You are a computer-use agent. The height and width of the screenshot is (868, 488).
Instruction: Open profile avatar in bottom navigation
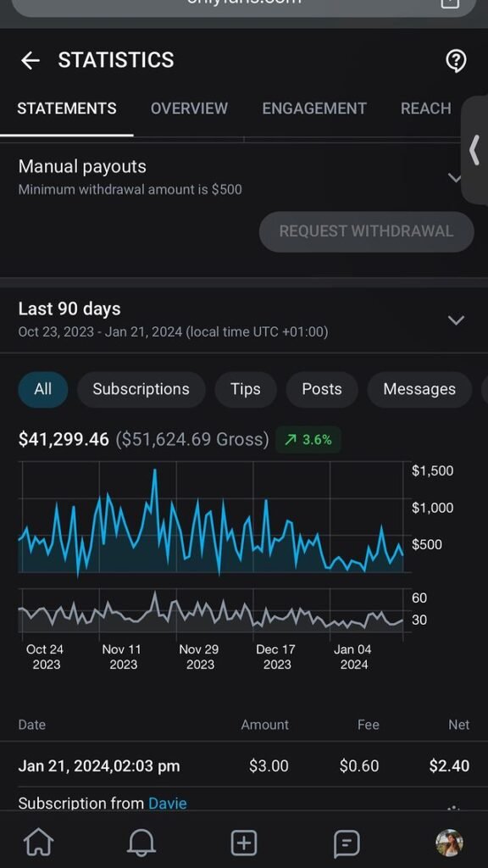pyautogui.click(x=449, y=843)
